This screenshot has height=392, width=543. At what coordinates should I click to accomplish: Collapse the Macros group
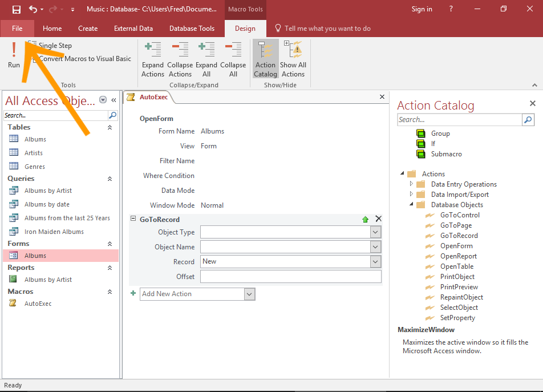click(110, 292)
